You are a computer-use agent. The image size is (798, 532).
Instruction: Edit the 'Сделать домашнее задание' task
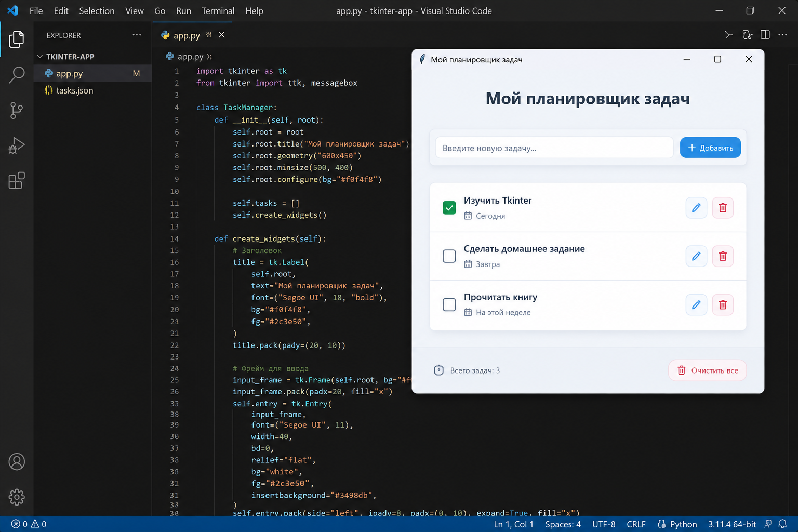696,256
